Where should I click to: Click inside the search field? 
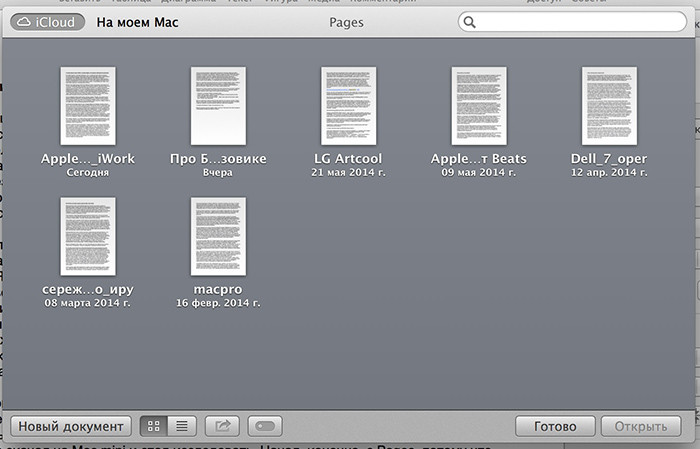[x=580, y=21]
